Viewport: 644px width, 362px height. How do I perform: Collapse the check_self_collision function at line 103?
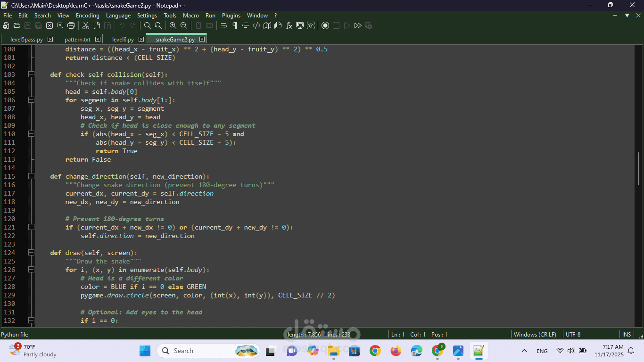[31, 74]
